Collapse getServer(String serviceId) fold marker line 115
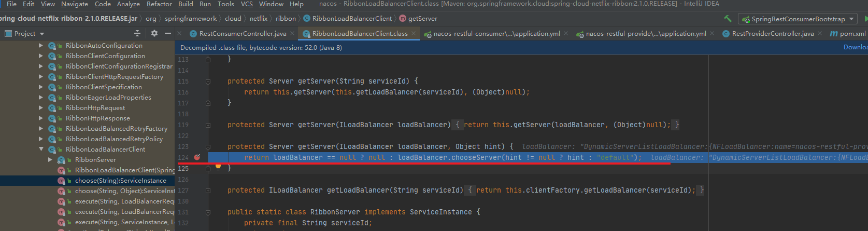868x231 pixels. (x=208, y=81)
